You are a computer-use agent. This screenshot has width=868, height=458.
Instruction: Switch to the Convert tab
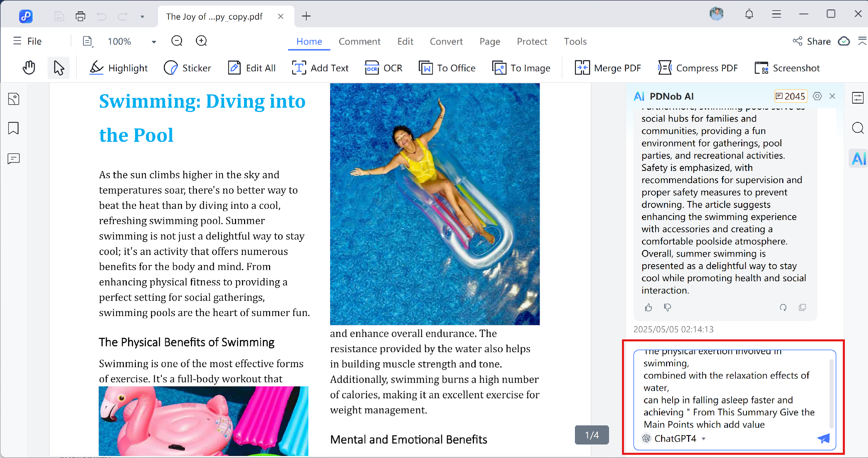[x=446, y=41]
